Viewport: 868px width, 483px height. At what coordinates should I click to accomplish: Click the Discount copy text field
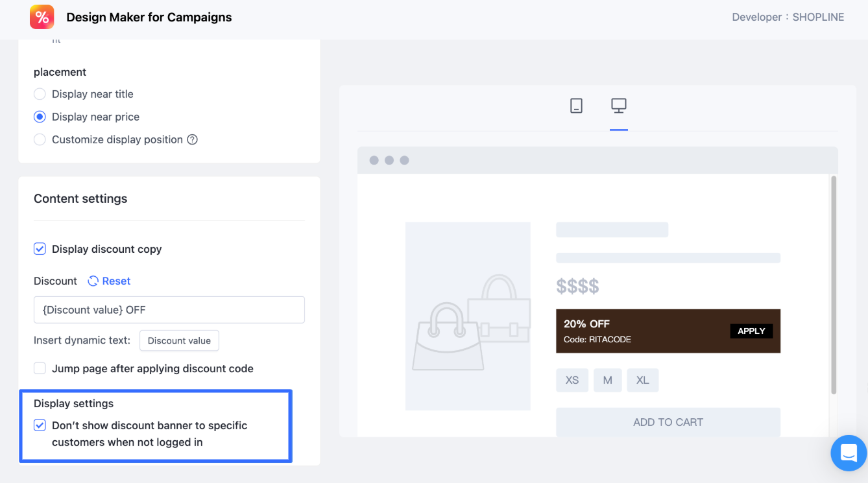(x=169, y=310)
